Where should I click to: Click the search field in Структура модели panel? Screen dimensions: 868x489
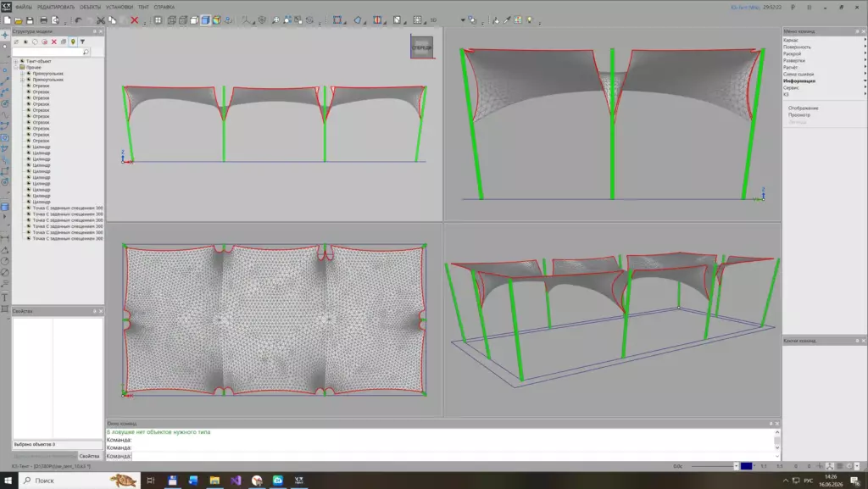point(47,52)
